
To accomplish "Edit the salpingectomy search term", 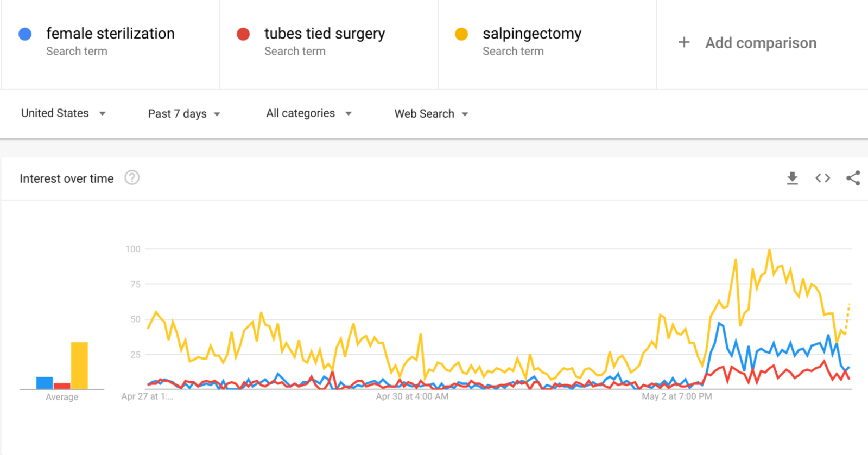I will coord(531,34).
